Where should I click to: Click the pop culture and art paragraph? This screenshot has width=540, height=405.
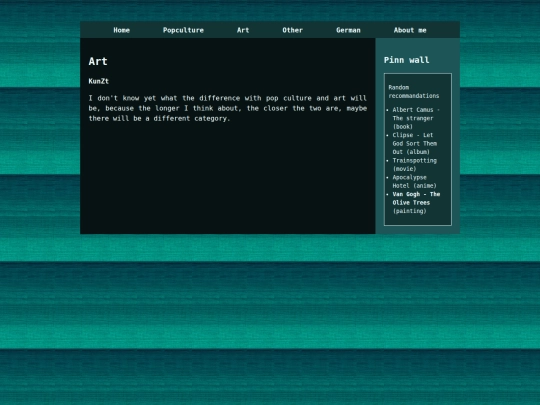pos(228,108)
